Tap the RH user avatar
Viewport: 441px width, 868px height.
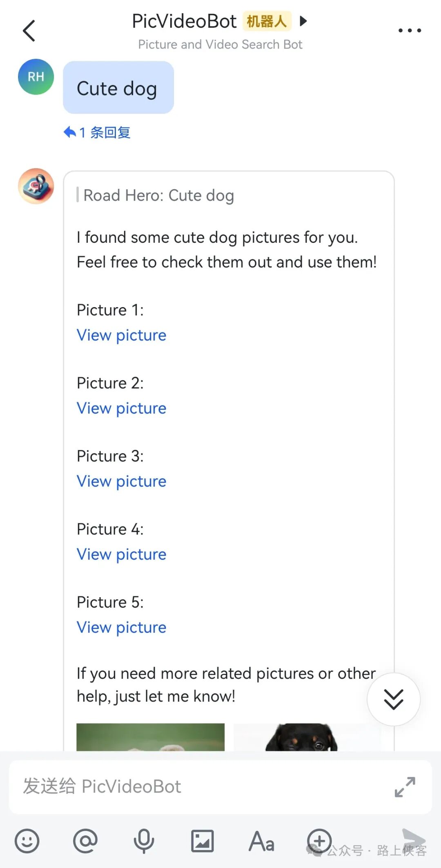tap(36, 77)
